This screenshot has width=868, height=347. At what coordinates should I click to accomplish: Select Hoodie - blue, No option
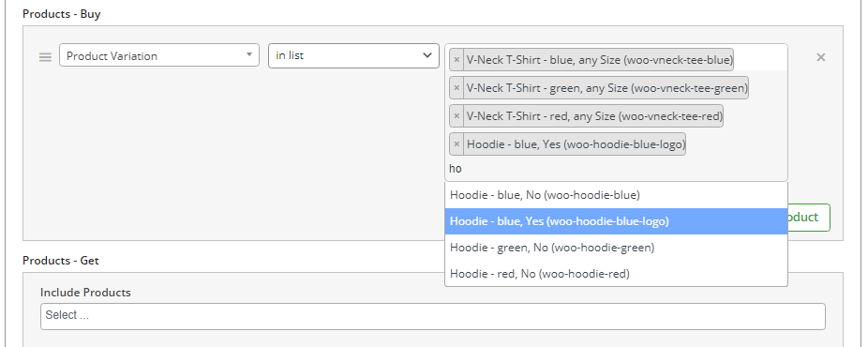[616, 195]
